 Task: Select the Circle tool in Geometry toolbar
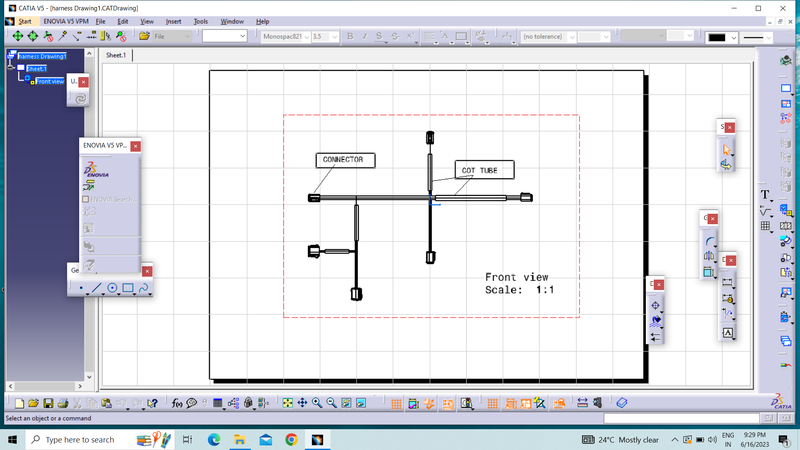[x=112, y=288]
